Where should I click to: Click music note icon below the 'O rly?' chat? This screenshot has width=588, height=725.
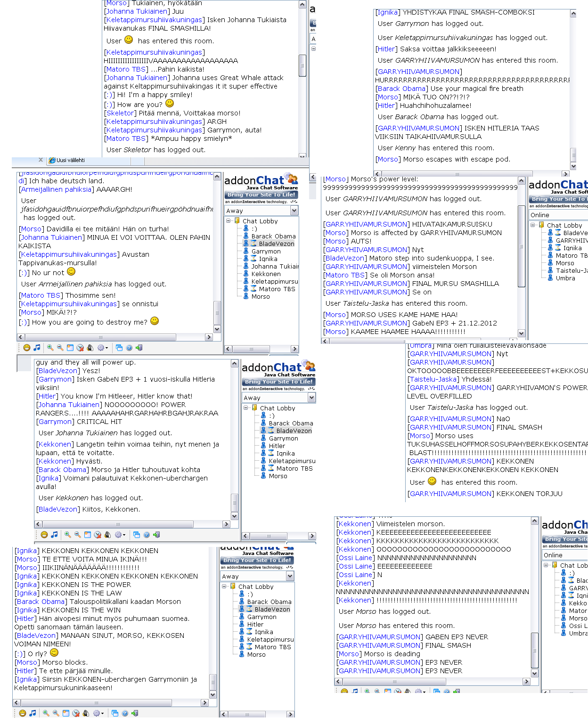coord(33,713)
